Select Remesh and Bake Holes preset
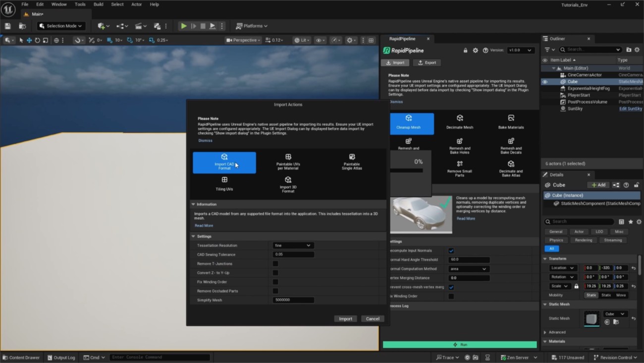644x363 pixels. [460, 146]
